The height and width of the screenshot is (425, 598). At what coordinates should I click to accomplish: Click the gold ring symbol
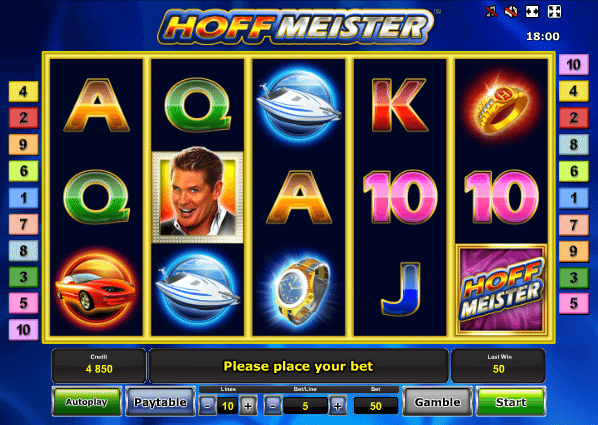(x=501, y=105)
